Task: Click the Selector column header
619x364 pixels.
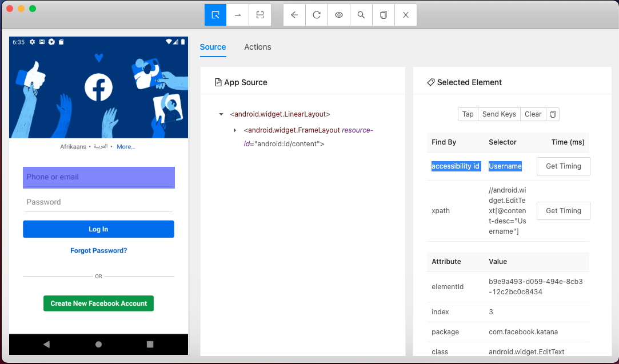Action: 502,142
